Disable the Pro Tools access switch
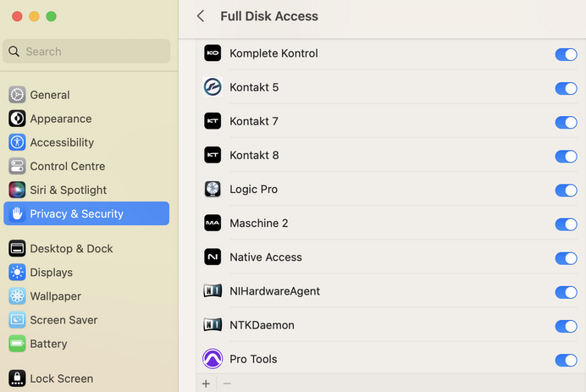This screenshot has height=392, width=586. pos(566,360)
